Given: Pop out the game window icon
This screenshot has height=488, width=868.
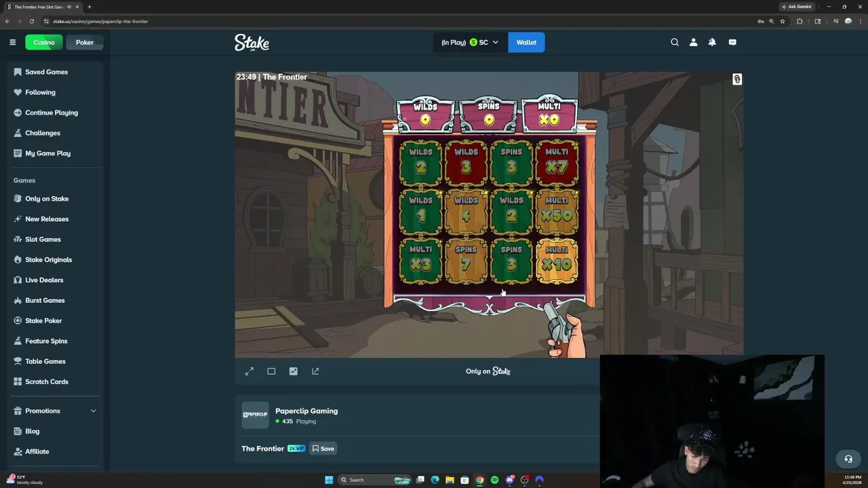Looking at the screenshot, I should (315, 371).
